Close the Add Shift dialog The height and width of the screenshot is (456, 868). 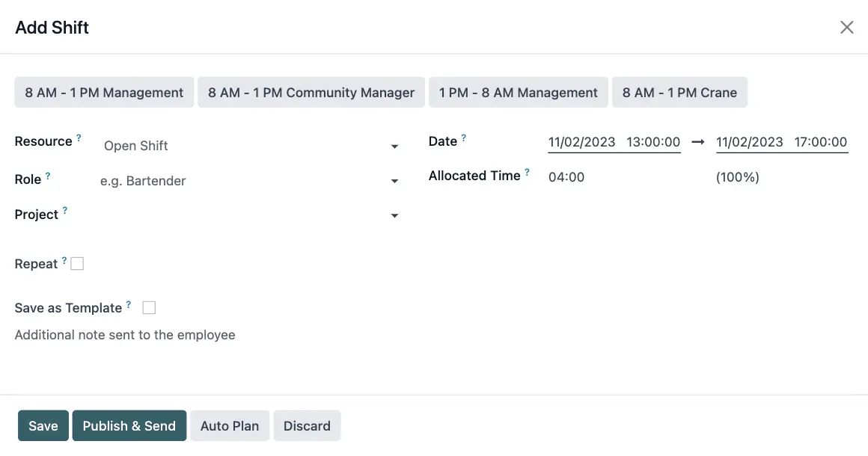coord(846,28)
